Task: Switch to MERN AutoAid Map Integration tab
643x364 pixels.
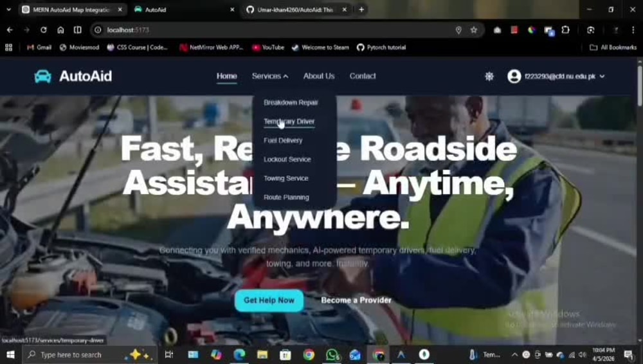Action: (x=71, y=10)
